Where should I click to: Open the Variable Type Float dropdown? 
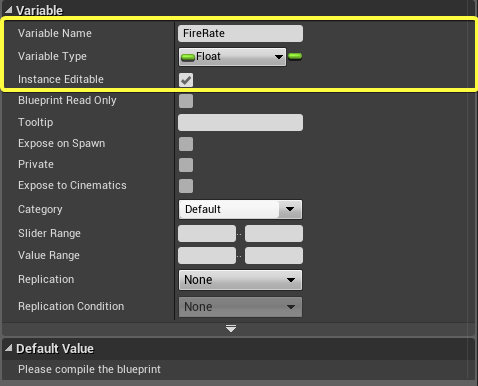point(232,57)
